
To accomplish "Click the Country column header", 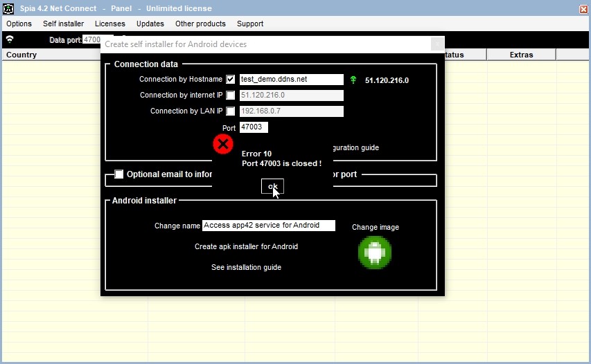I will [51, 55].
